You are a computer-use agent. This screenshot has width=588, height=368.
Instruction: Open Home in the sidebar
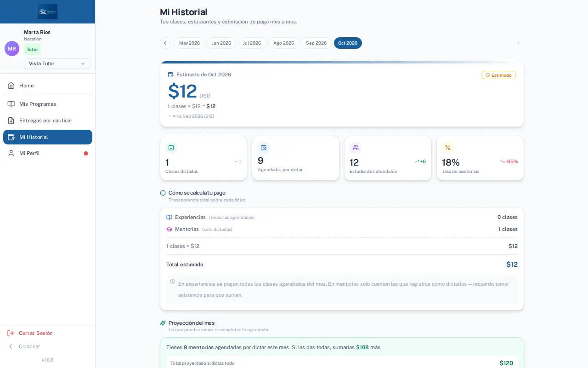pos(48,86)
